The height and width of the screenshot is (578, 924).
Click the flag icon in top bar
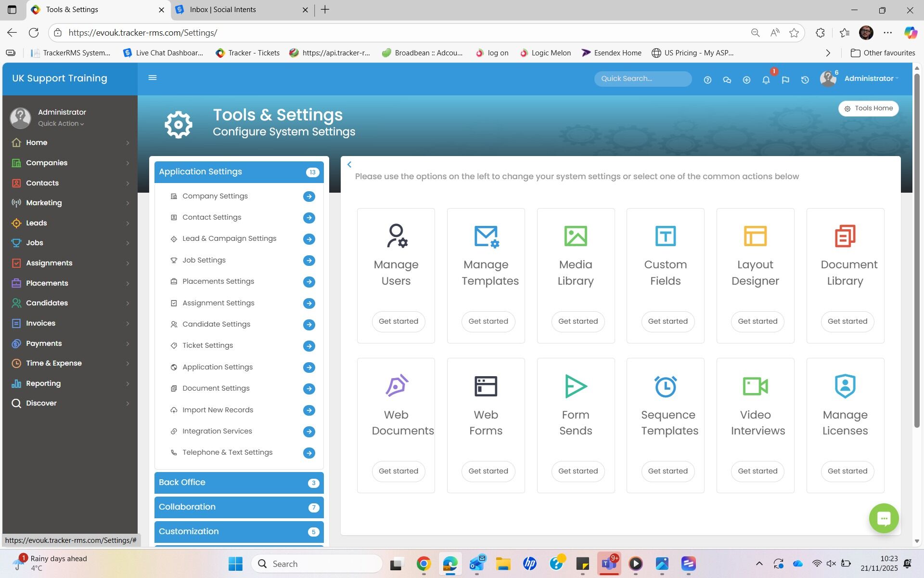pos(785,80)
